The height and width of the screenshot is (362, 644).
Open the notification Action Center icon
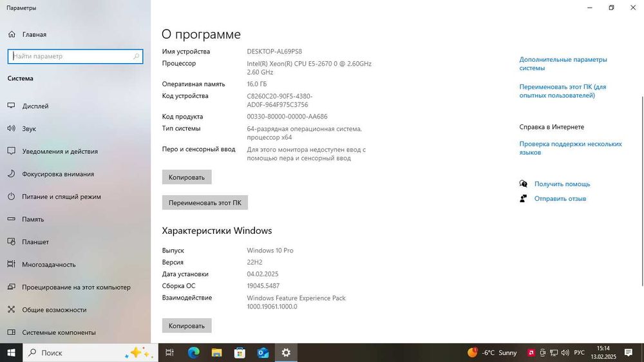[x=628, y=352]
